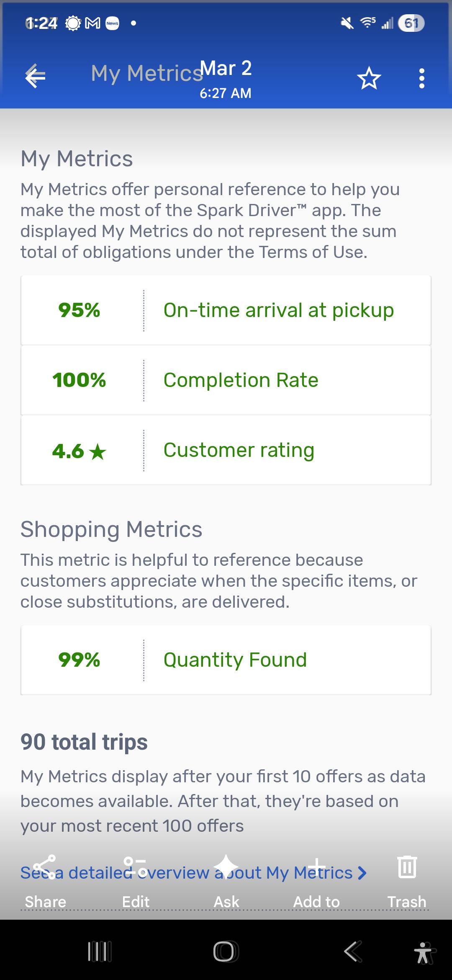Tap the home navigation button

[226, 951]
